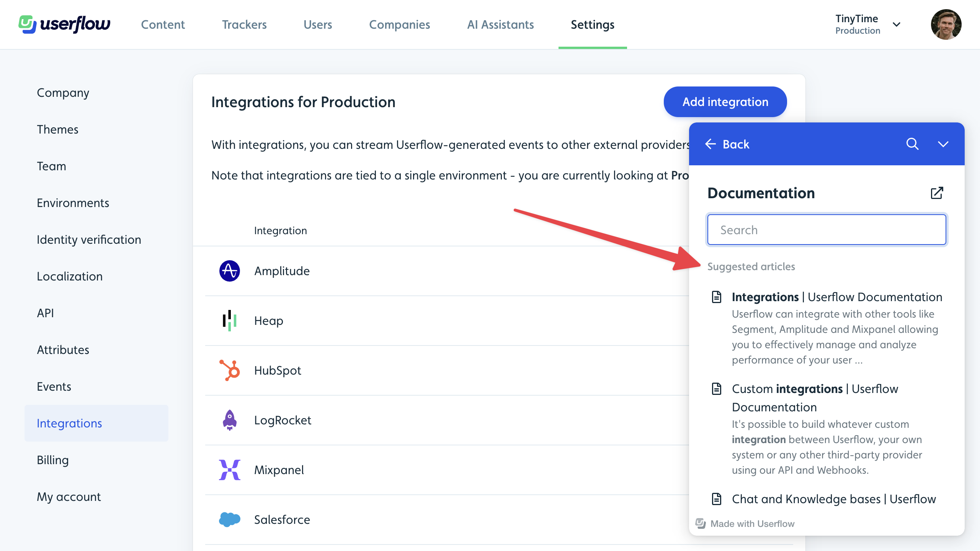Click the Heap logo icon

tap(230, 321)
